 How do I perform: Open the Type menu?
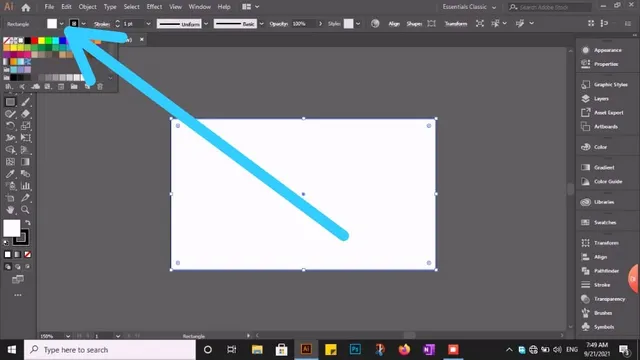(x=110, y=7)
